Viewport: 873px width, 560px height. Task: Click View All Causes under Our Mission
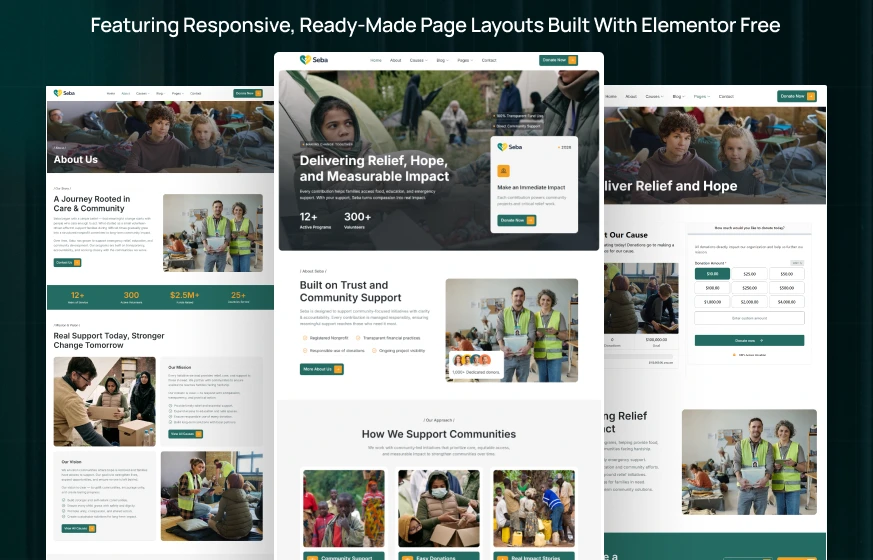click(185, 434)
